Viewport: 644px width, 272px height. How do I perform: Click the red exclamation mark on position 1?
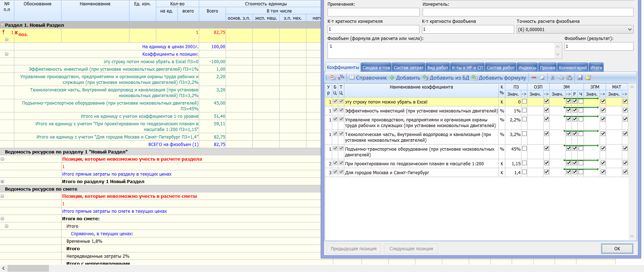pos(4,32)
